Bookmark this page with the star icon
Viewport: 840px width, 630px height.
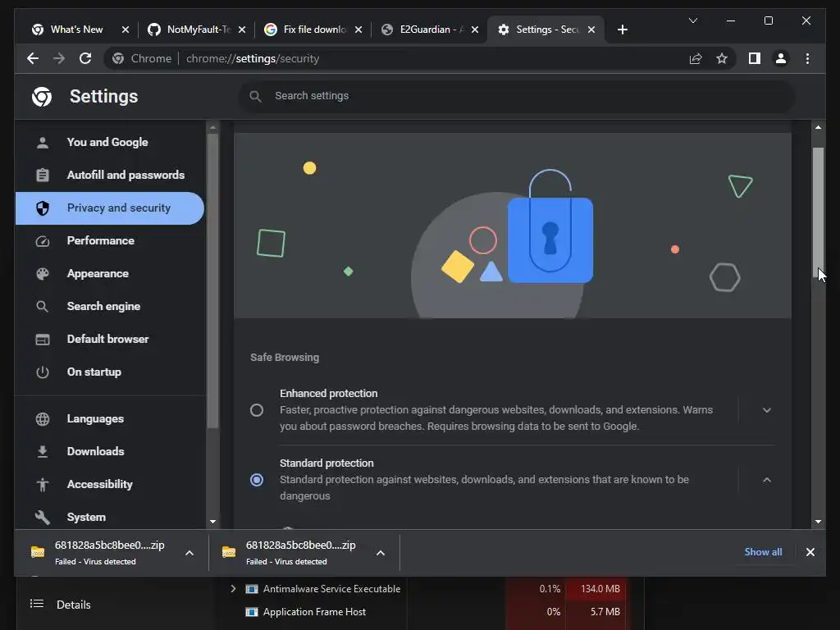(722, 58)
